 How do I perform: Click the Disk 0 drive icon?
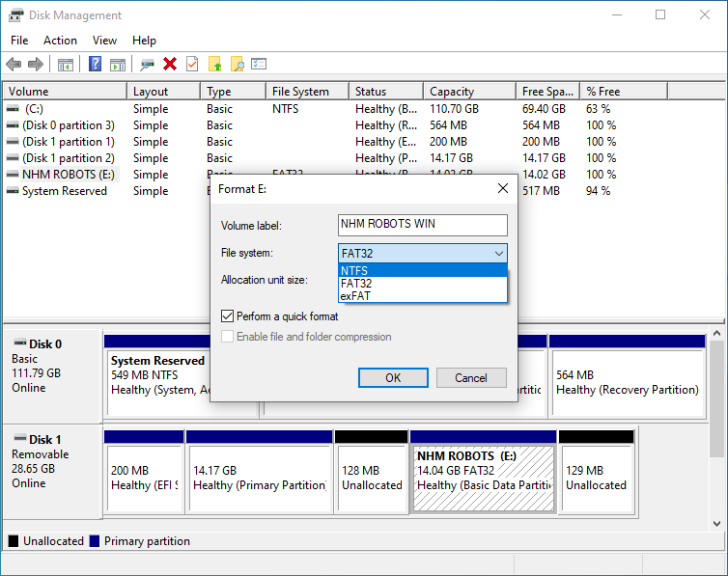pos(20,343)
